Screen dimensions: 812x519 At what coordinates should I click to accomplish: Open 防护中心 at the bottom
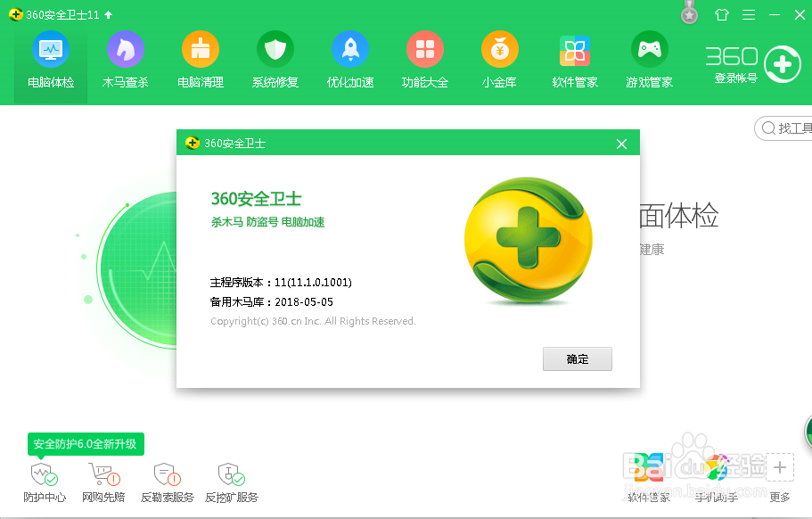pos(45,482)
